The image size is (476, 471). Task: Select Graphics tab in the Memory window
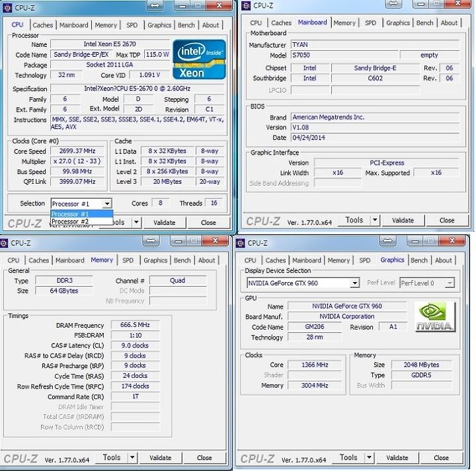(x=155, y=260)
